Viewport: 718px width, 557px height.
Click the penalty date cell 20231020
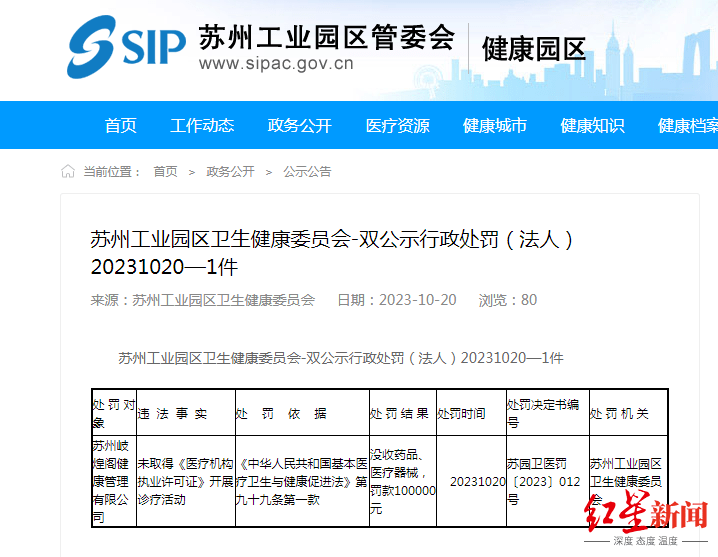click(477, 481)
